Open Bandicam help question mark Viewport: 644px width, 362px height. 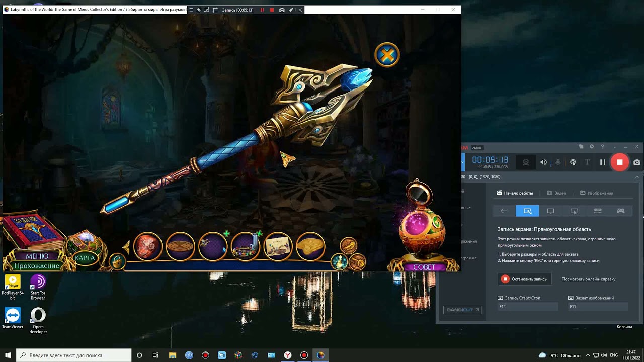click(x=602, y=147)
